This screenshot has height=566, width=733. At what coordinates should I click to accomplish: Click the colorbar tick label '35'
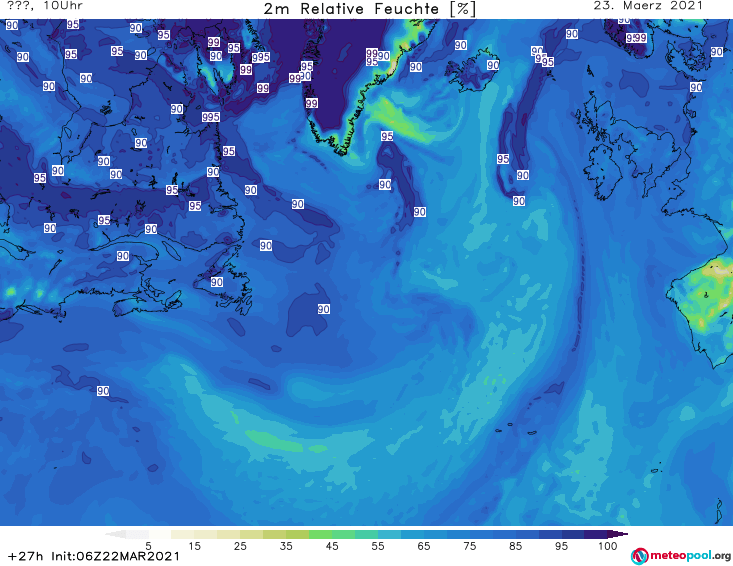[x=286, y=546]
